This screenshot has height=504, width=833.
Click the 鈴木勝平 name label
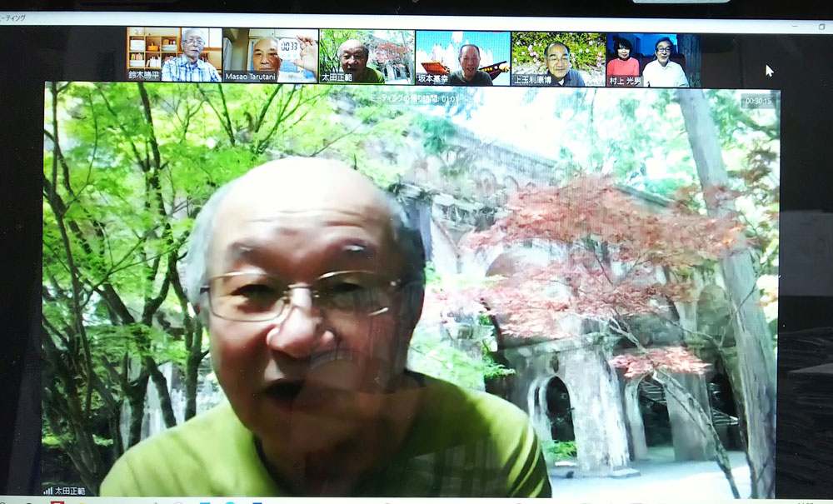pyautogui.click(x=145, y=76)
